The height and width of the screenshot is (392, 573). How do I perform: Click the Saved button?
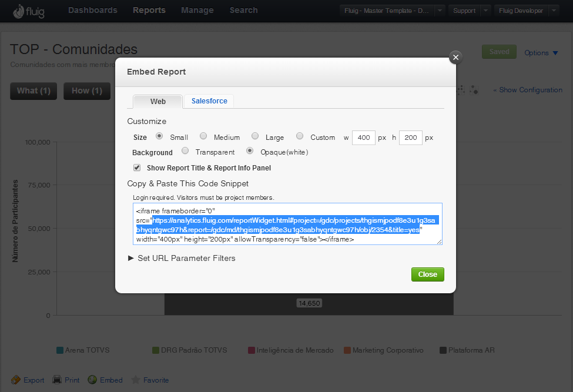click(499, 52)
